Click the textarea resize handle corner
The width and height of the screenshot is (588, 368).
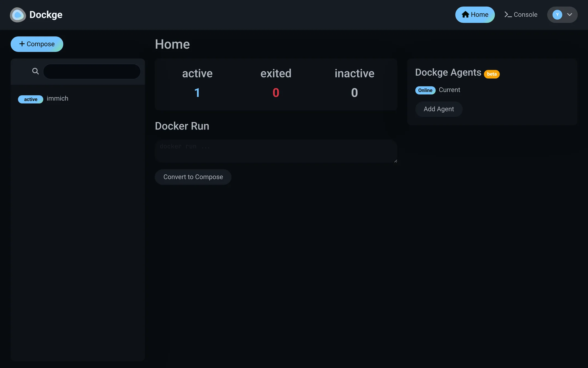[396, 161]
